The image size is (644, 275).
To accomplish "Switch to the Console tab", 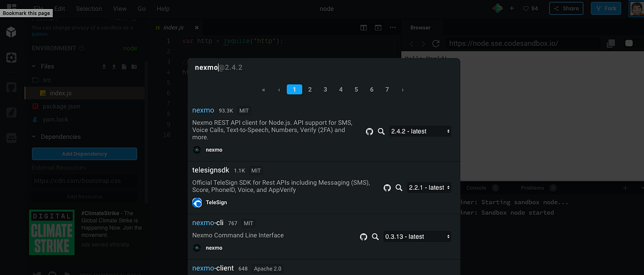I will 476,188.
